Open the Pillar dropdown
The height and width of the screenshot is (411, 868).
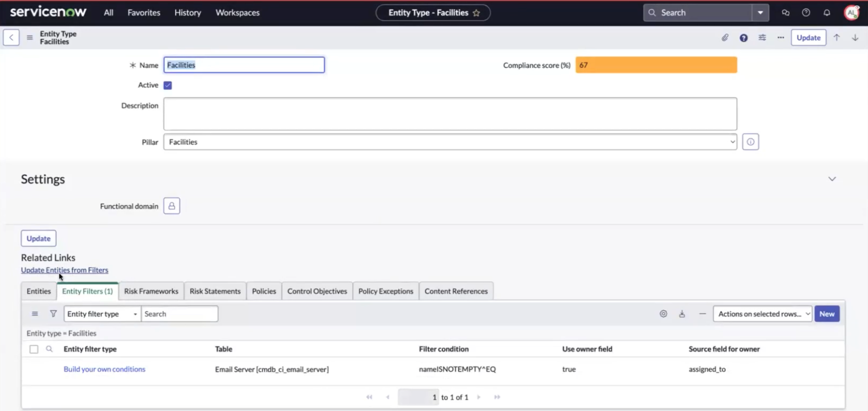point(450,142)
